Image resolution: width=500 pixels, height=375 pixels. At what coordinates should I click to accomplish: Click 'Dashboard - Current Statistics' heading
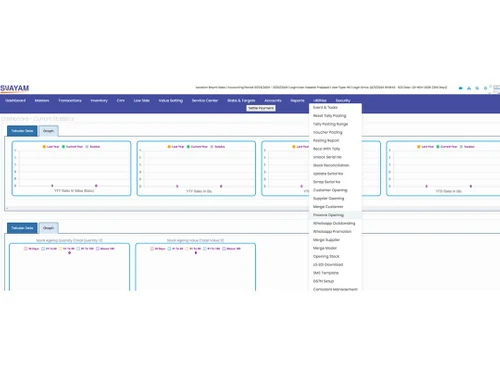click(37, 119)
